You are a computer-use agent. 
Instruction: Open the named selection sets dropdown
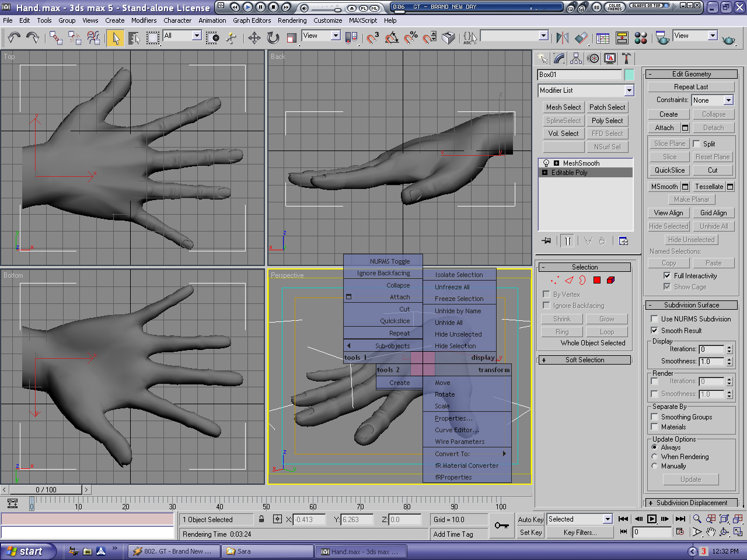543,36
